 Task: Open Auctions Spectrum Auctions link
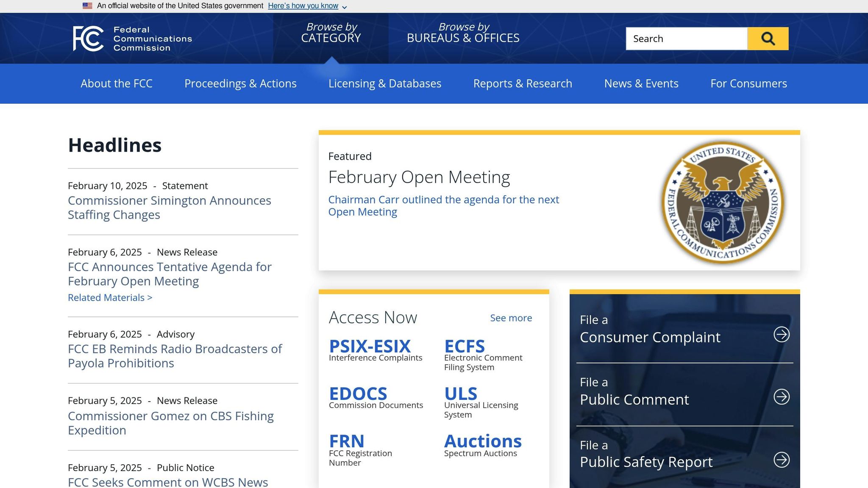483,446
